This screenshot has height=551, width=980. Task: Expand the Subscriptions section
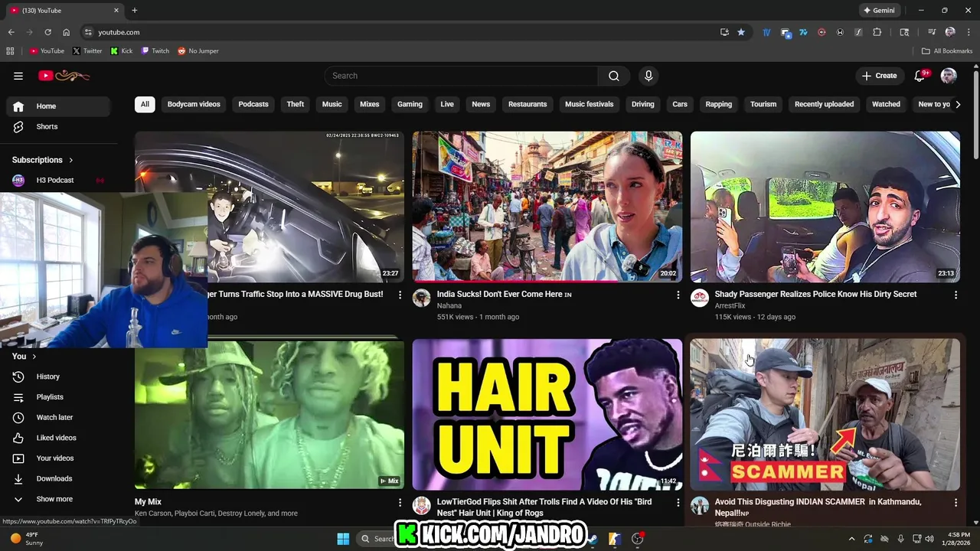43,160
